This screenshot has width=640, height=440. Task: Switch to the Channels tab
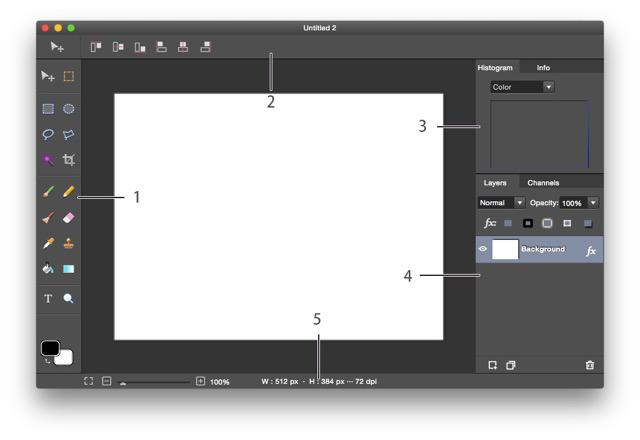(543, 182)
